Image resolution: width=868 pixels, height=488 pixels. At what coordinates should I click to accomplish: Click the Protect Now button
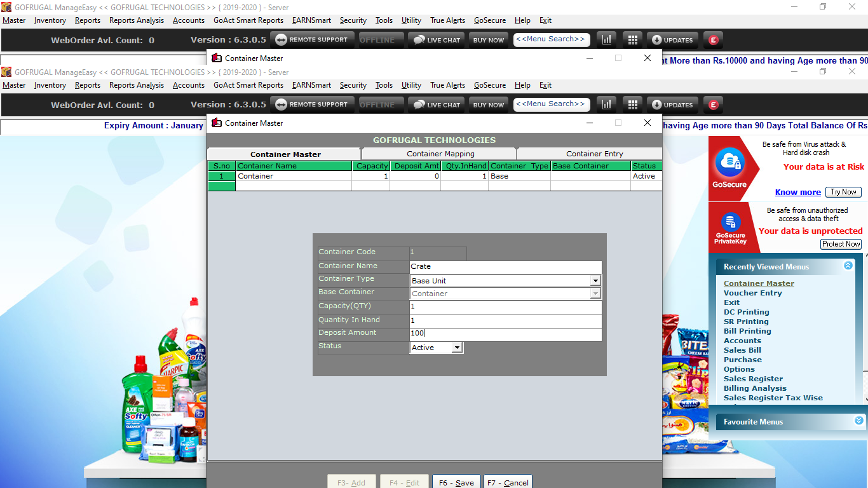pos(841,244)
